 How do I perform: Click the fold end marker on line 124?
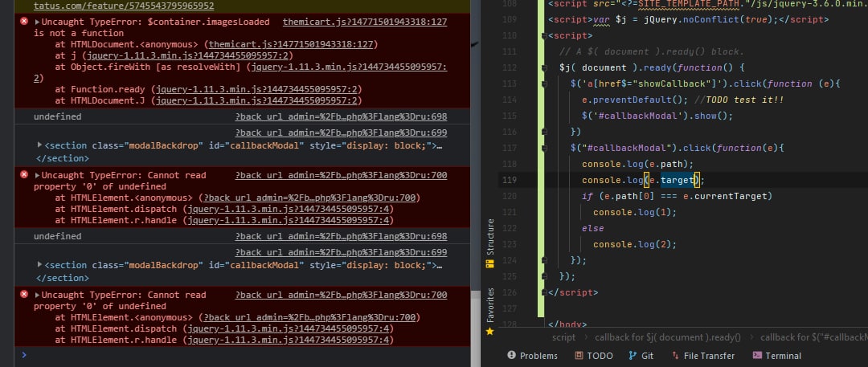[x=544, y=260]
